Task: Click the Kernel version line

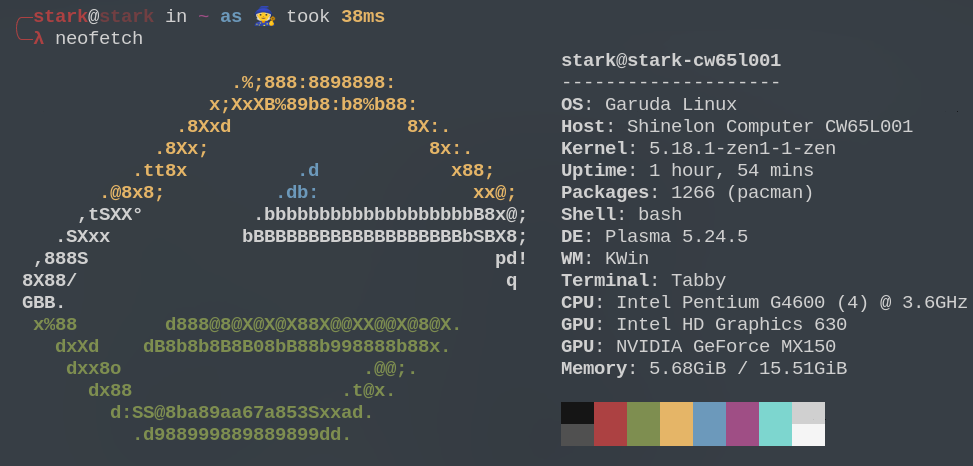Action: tap(698, 149)
